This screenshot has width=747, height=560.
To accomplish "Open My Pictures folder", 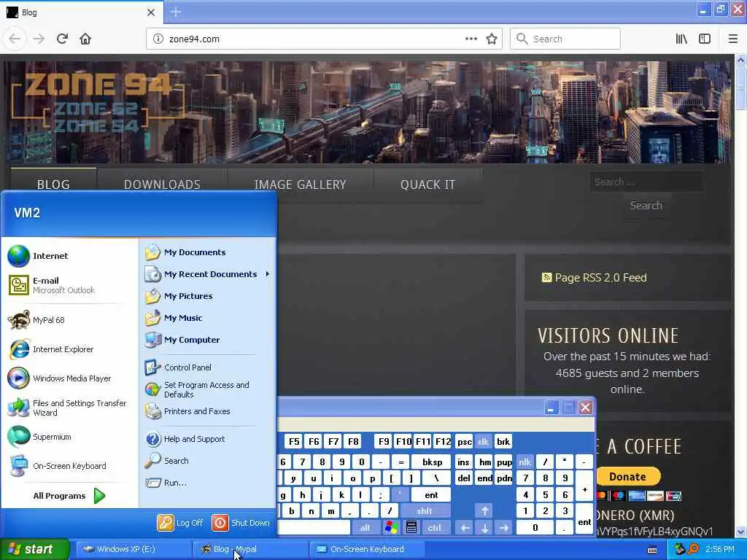I will (208, 296).
